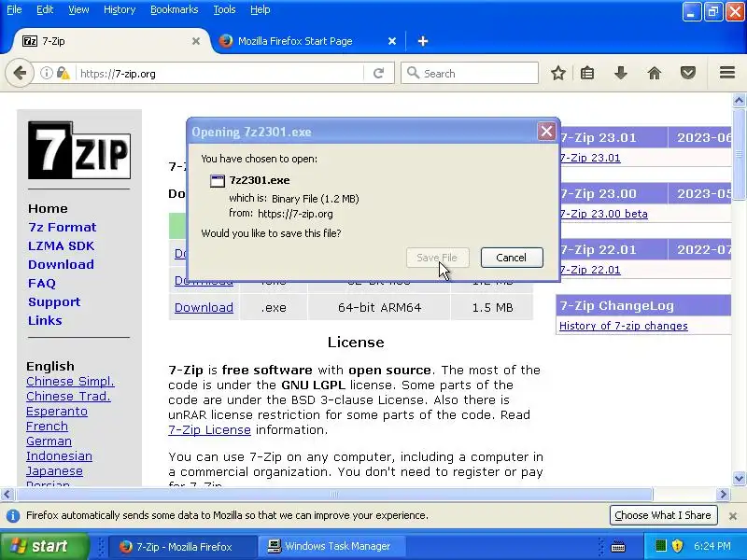
Task: Open the Links sidebar link
Action: pos(45,320)
